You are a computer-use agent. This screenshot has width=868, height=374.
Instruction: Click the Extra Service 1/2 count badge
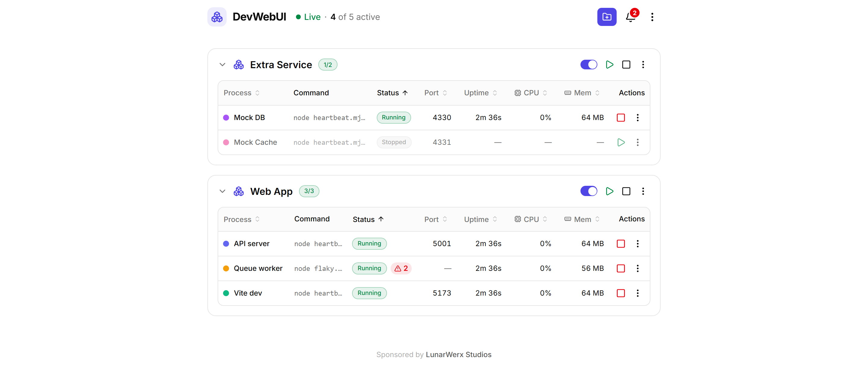pyautogui.click(x=328, y=65)
